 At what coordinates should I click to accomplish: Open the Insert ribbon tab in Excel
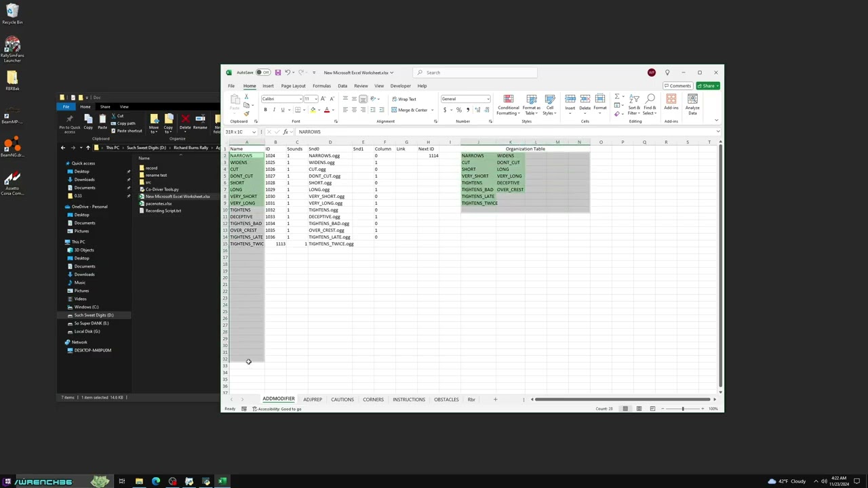(x=268, y=86)
